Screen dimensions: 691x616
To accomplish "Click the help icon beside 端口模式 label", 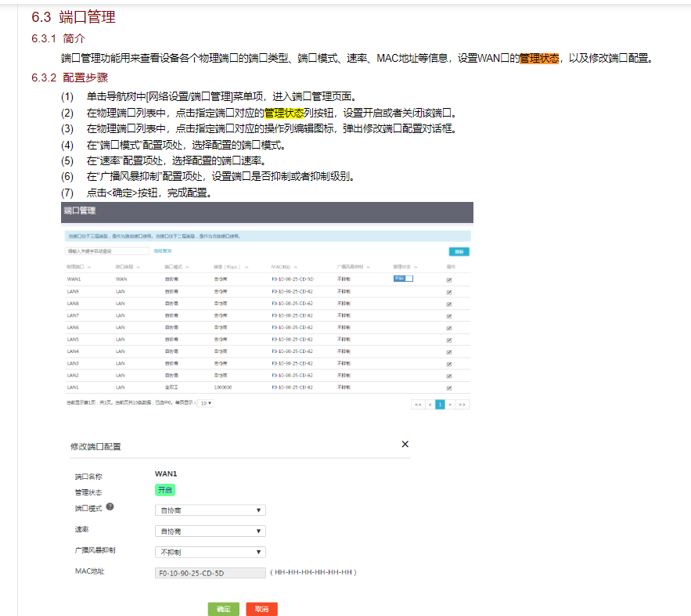I will (110, 506).
